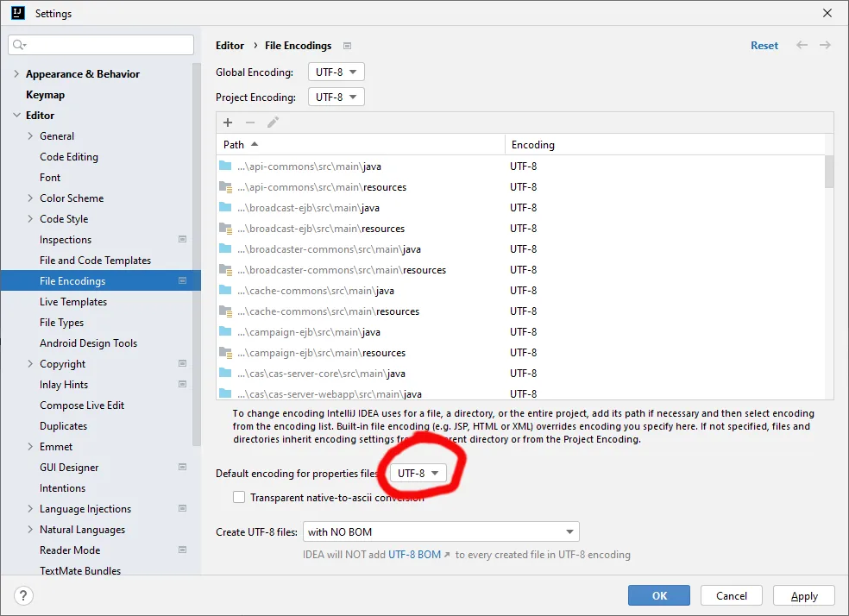849x616 pixels.
Task: Click project-level marker beside File Encodings breadcrumb
Action: click(x=347, y=46)
